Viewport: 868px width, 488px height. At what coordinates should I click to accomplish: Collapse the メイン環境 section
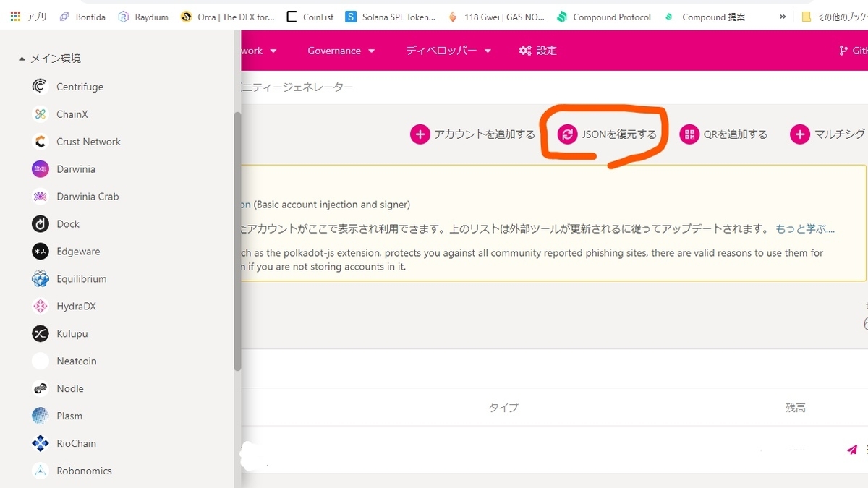click(49, 59)
